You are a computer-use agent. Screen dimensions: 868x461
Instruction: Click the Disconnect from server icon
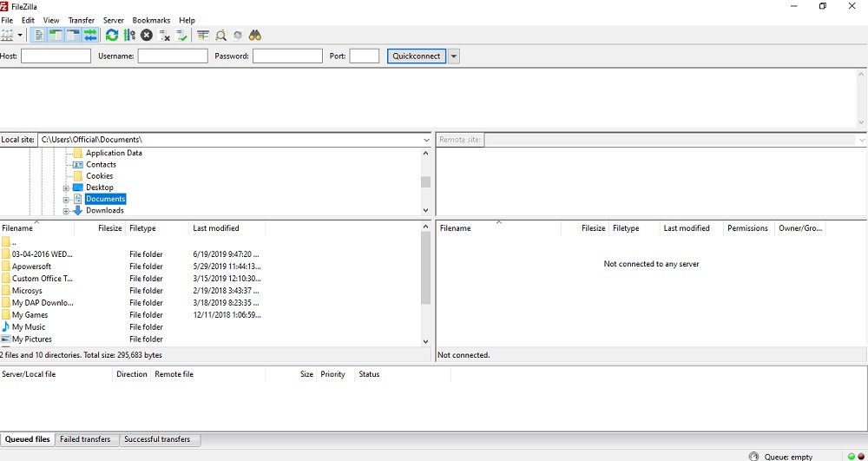coord(164,36)
